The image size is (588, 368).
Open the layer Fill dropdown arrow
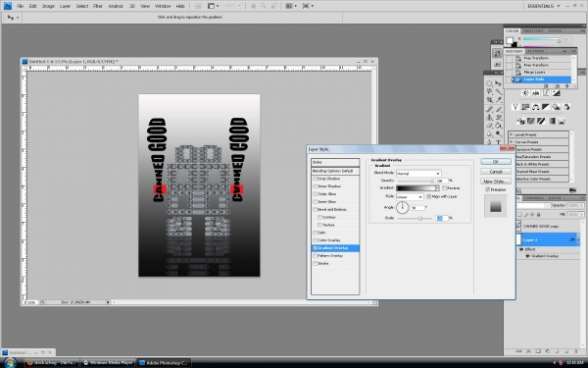(x=581, y=214)
